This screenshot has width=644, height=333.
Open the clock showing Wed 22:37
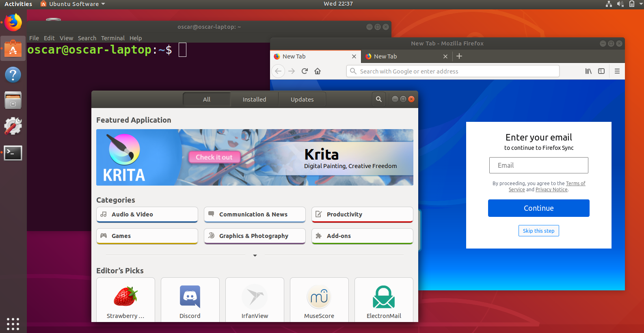coord(338,4)
